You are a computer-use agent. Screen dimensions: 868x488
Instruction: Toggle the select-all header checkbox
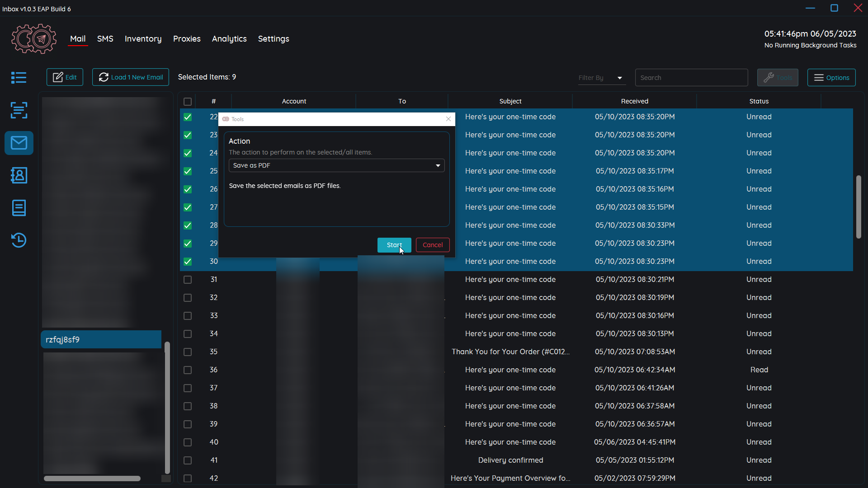click(x=188, y=102)
